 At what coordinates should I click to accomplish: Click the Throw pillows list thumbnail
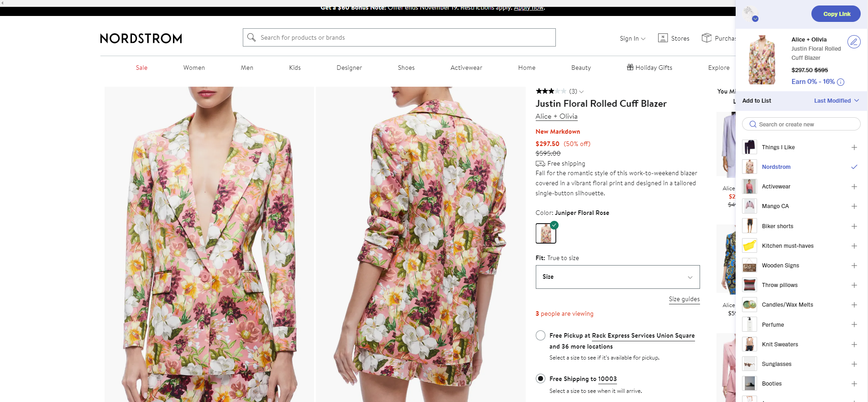click(x=749, y=285)
